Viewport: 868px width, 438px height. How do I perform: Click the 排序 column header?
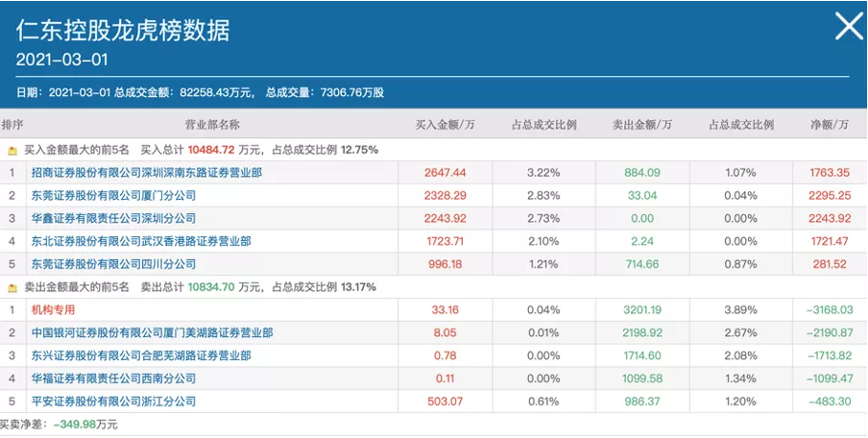click(12, 125)
